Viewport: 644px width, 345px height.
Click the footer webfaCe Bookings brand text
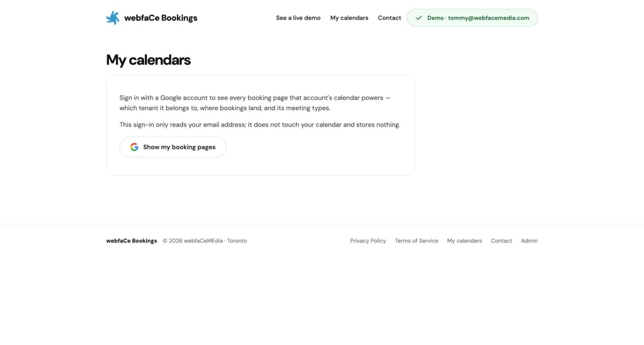(132, 241)
